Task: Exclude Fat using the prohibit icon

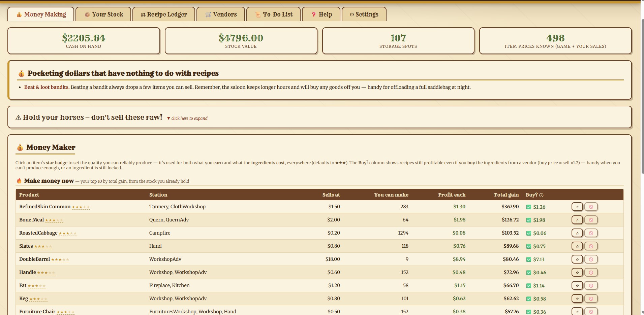Action: (591, 285)
